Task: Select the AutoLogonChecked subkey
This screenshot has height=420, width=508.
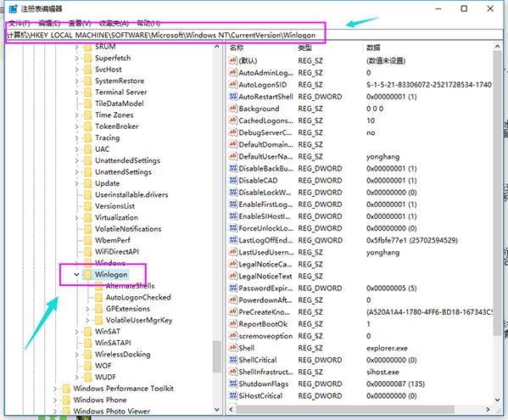Action: click(138, 297)
